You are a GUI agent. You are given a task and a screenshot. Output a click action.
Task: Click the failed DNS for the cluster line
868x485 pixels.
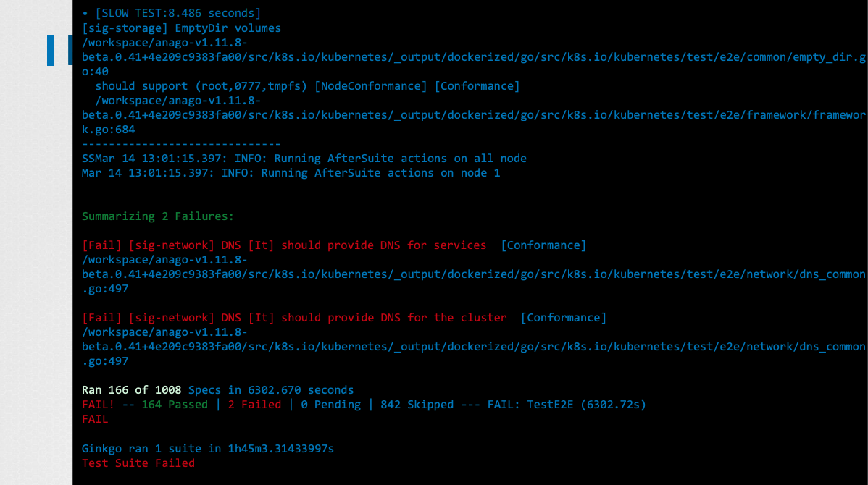(294, 318)
